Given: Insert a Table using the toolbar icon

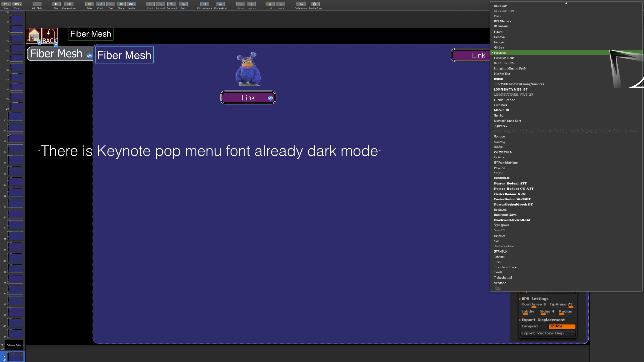Looking at the screenshot, I should coord(90,4).
